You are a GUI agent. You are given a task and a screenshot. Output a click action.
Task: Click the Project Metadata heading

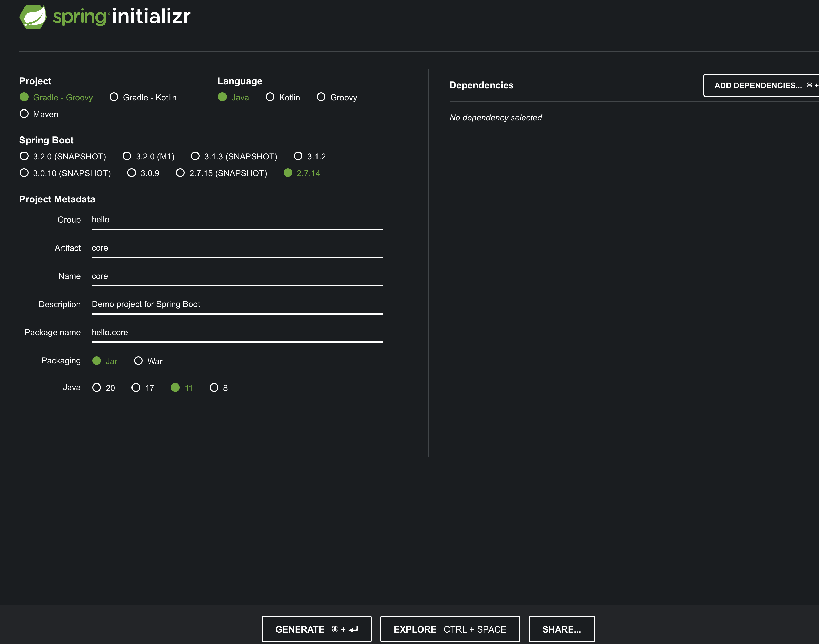(57, 199)
